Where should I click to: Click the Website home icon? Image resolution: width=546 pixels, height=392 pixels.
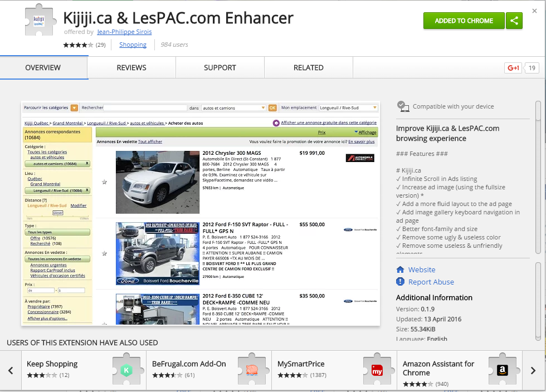(400, 270)
